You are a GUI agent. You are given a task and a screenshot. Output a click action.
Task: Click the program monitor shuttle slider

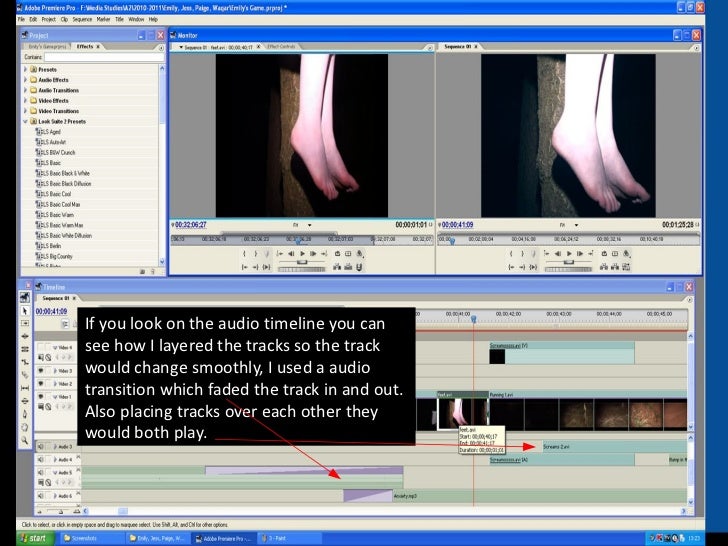click(x=569, y=262)
